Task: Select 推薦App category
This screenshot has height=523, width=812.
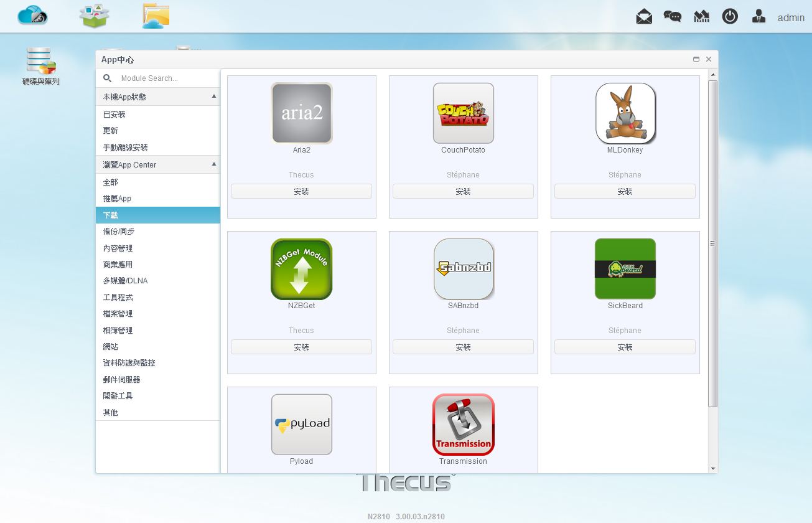Action: [158, 199]
